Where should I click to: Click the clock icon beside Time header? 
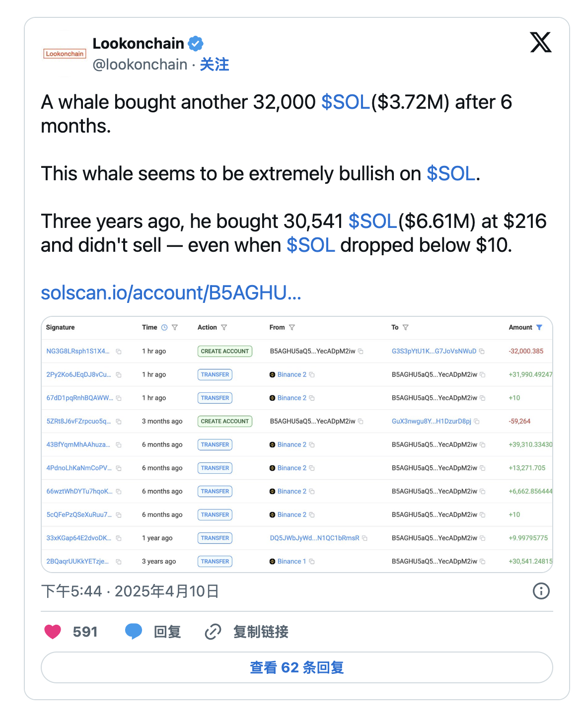(164, 328)
